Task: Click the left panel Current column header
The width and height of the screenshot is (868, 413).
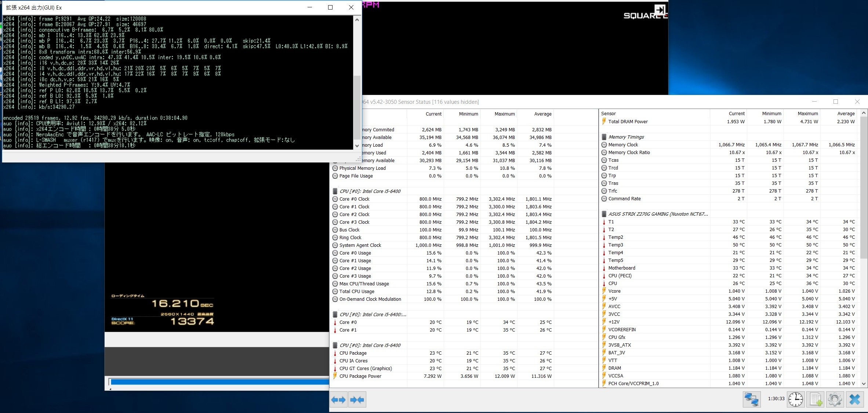Action: pos(425,114)
